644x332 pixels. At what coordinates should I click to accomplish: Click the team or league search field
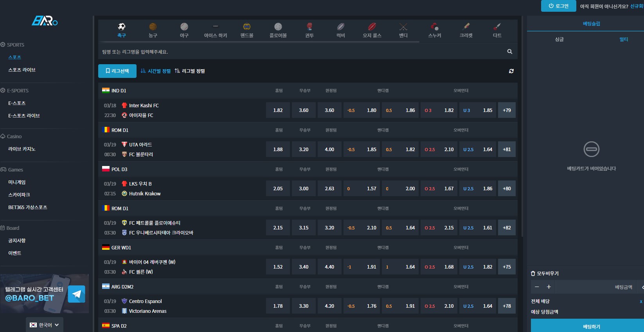point(301,52)
